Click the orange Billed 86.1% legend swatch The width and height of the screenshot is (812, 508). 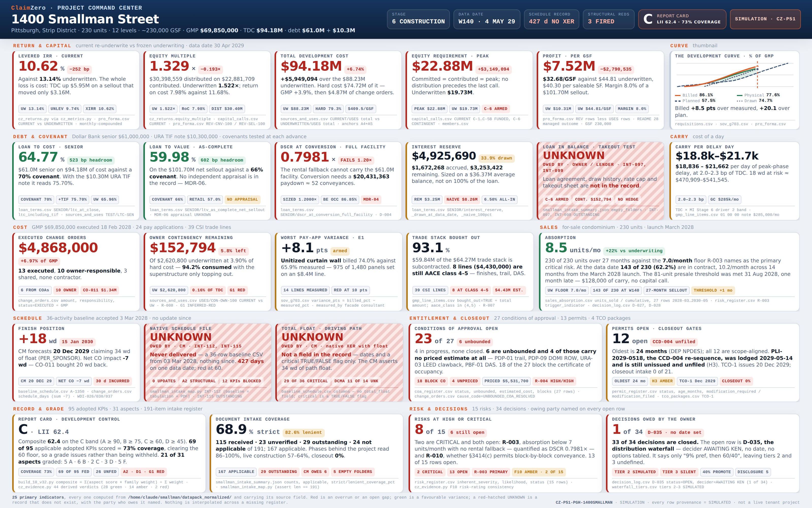click(x=678, y=96)
